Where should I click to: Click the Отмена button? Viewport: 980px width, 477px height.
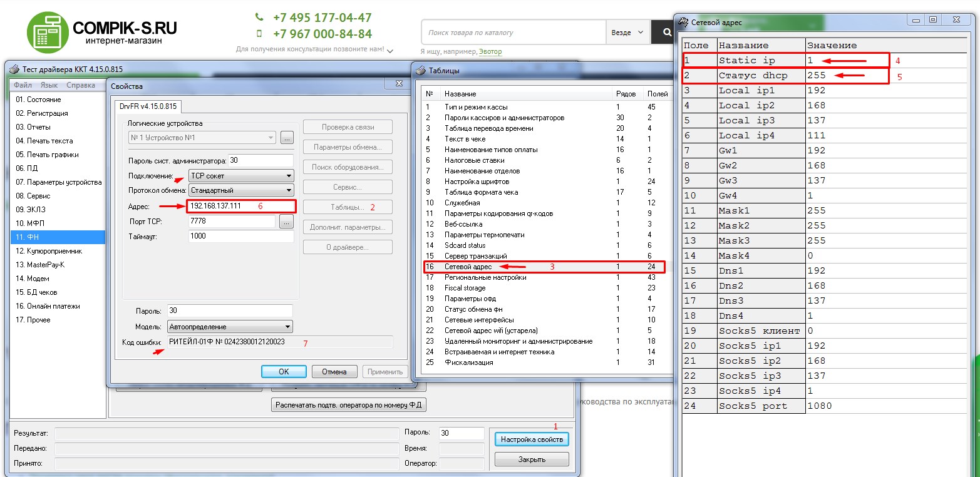pyautogui.click(x=334, y=371)
